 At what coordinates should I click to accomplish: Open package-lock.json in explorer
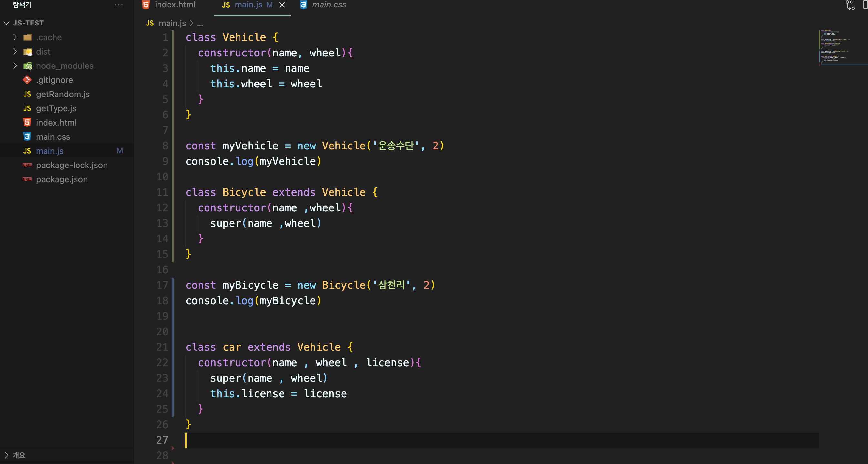coord(71,165)
